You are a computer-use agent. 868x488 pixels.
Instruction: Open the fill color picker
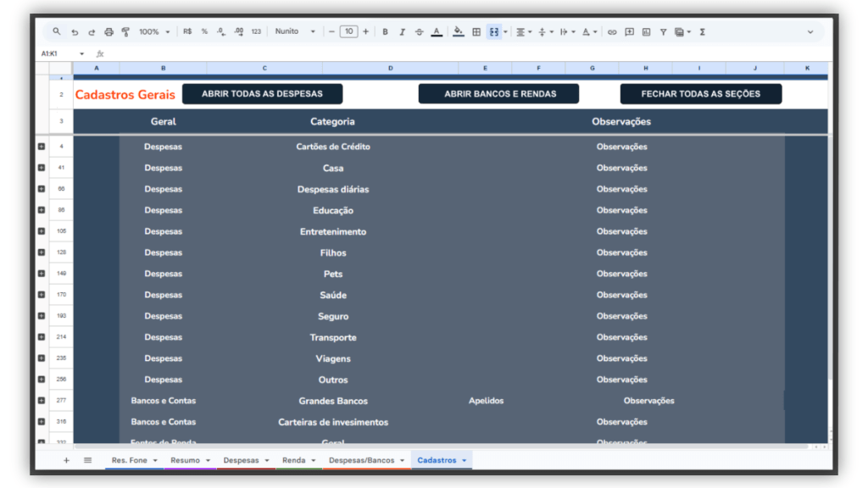(459, 32)
